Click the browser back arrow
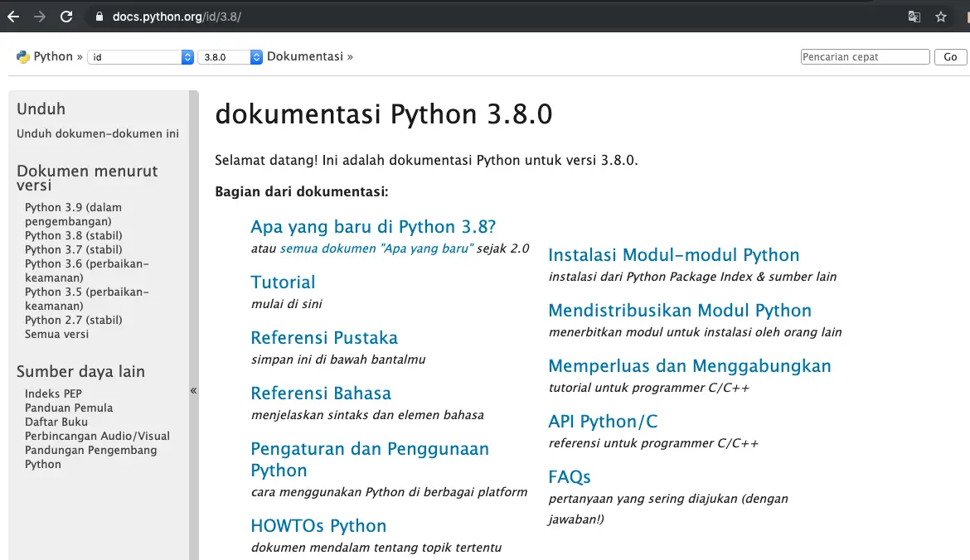The width and height of the screenshot is (970, 560). pos(13,17)
